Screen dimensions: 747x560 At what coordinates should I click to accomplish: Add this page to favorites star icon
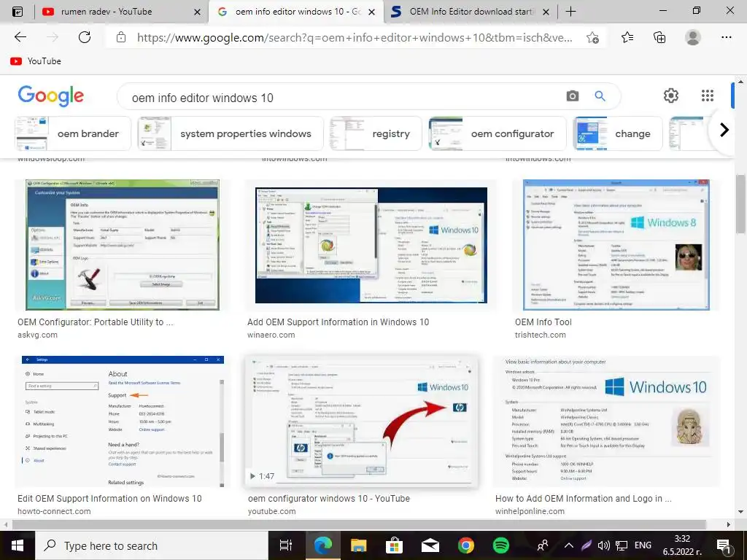click(x=592, y=38)
